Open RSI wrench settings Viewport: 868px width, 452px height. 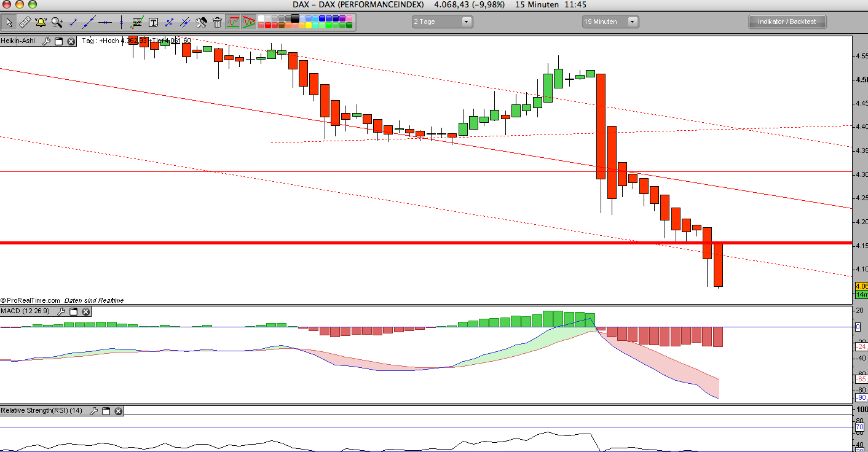point(93,411)
